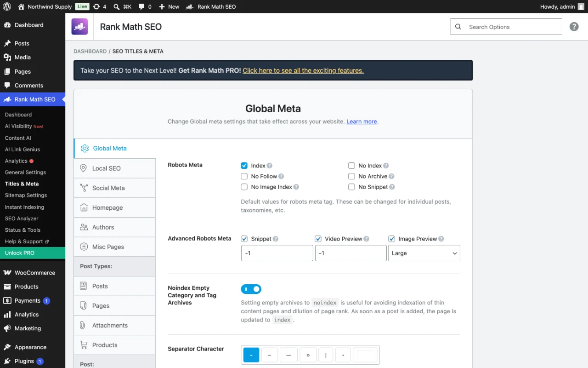Click the Learn more link
This screenshot has height=368, width=588.
[362, 121]
